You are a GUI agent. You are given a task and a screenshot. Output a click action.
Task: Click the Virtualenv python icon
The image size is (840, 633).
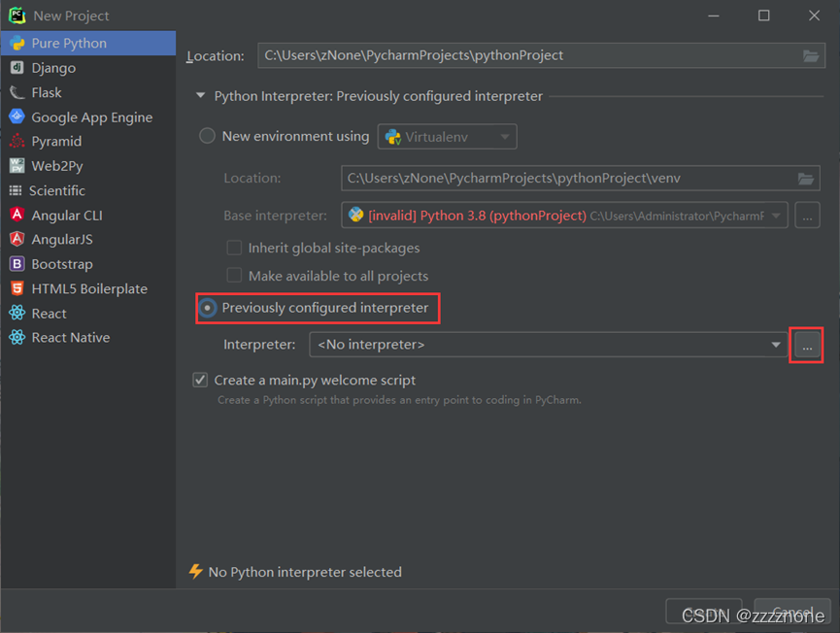(393, 137)
